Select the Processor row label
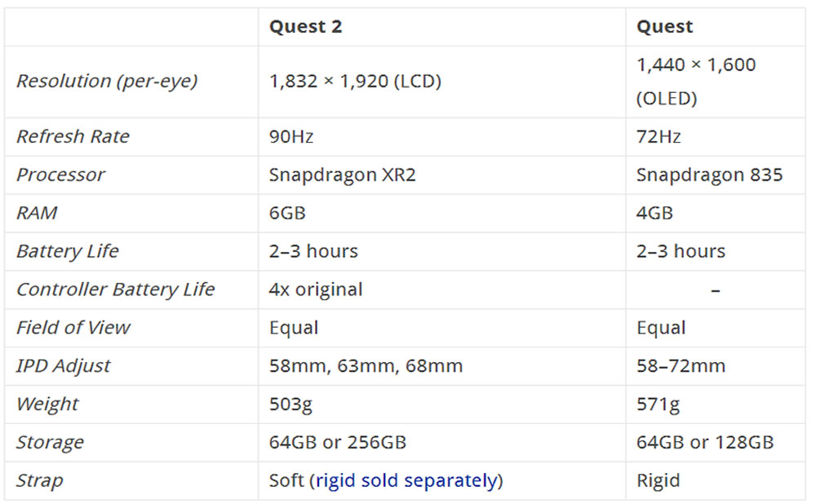Viewport: 816px width, 504px height. pos(60,175)
